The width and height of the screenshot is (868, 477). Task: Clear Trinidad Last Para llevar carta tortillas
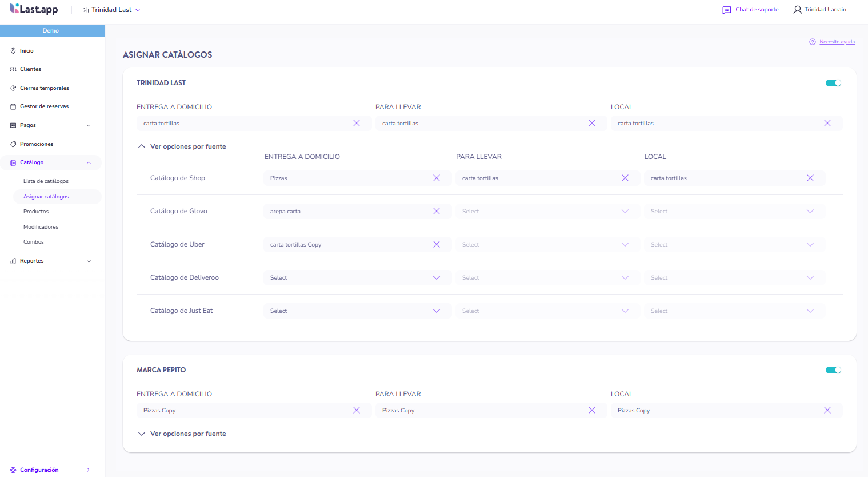click(x=592, y=123)
